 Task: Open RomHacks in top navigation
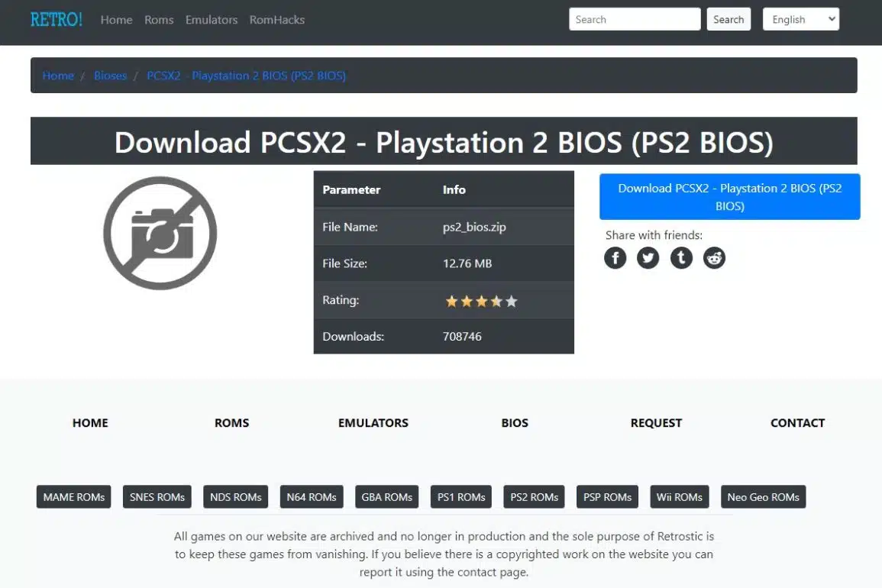pyautogui.click(x=276, y=20)
